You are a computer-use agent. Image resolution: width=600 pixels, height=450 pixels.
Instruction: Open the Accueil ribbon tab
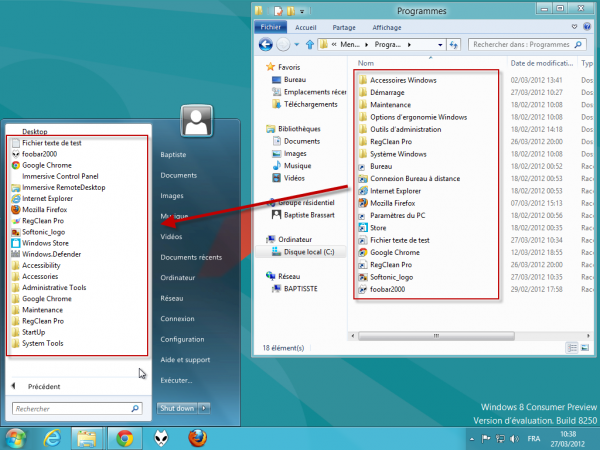tap(305, 28)
